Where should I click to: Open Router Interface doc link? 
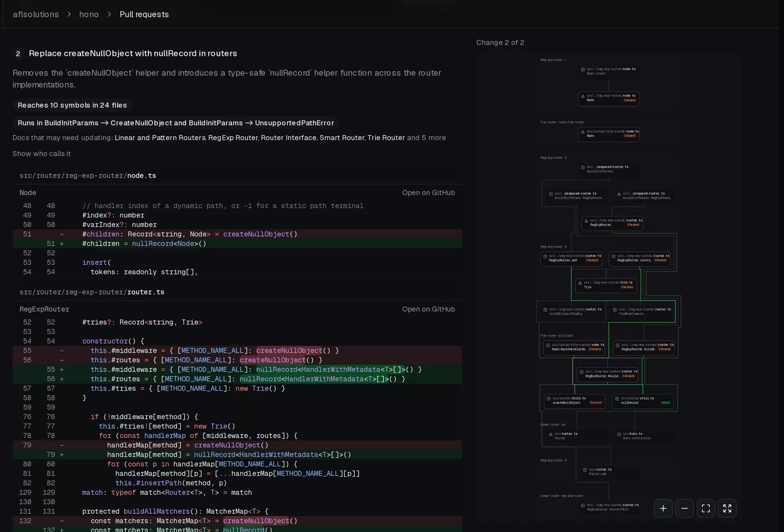pos(289,138)
